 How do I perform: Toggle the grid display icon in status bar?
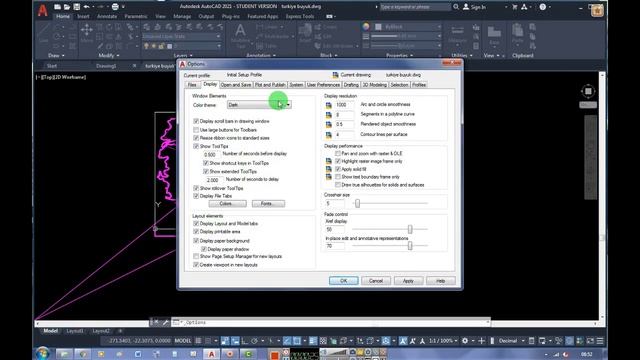[x=198, y=340]
